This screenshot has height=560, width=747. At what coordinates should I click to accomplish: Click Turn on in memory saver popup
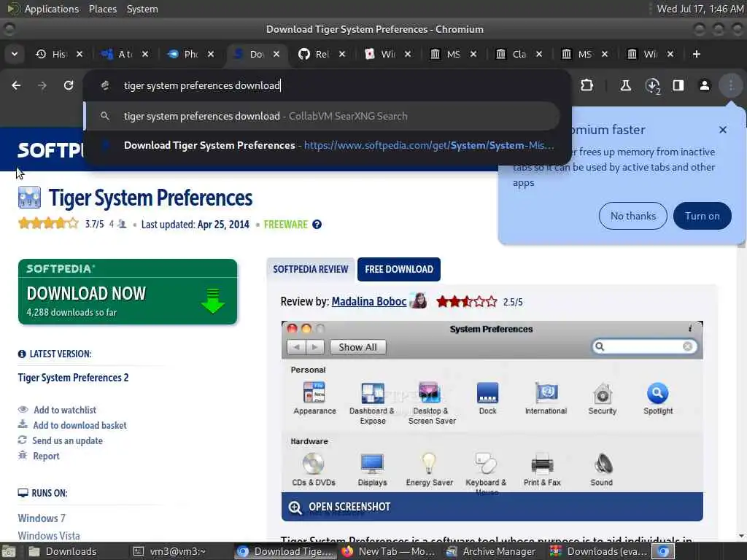pyautogui.click(x=703, y=216)
